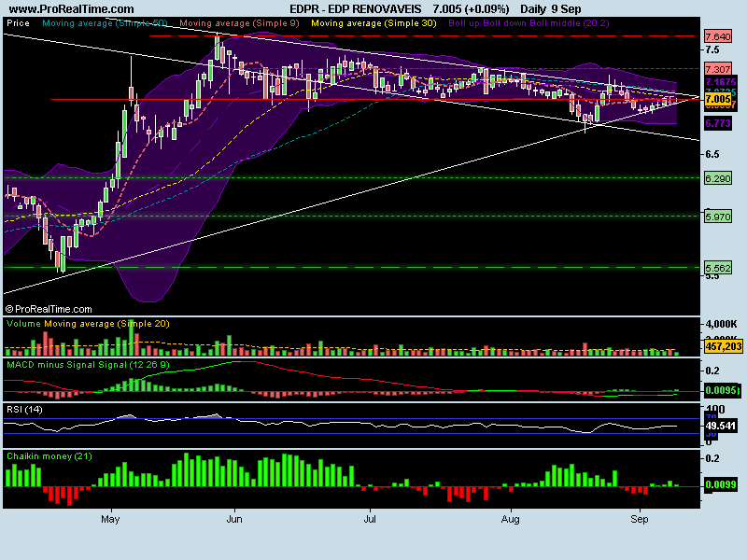Image resolution: width=747 pixels, height=560 pixels.
Task: Click the 6.5 price axis label
Action: 712,154
